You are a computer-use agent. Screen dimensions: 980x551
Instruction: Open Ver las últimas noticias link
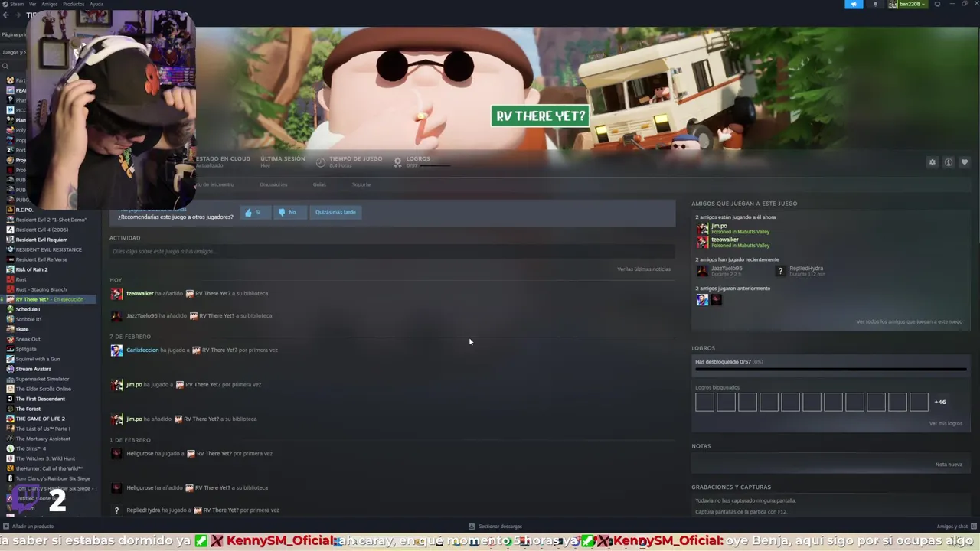pos(644,269)
